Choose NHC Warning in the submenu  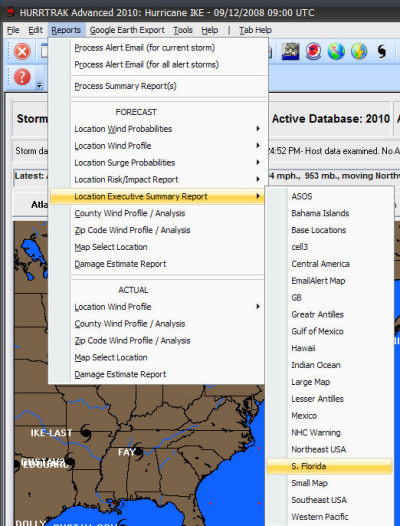[330, 433]
